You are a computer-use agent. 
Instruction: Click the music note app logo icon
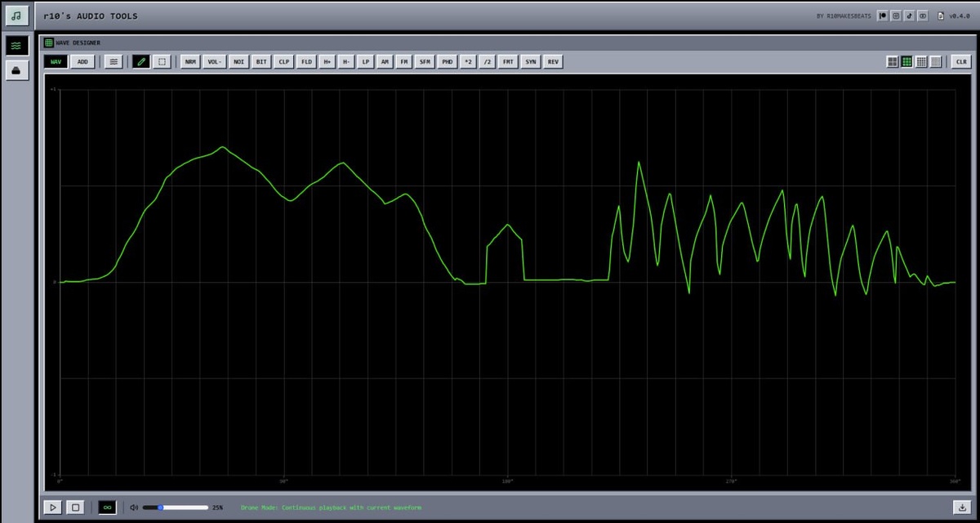16,16
